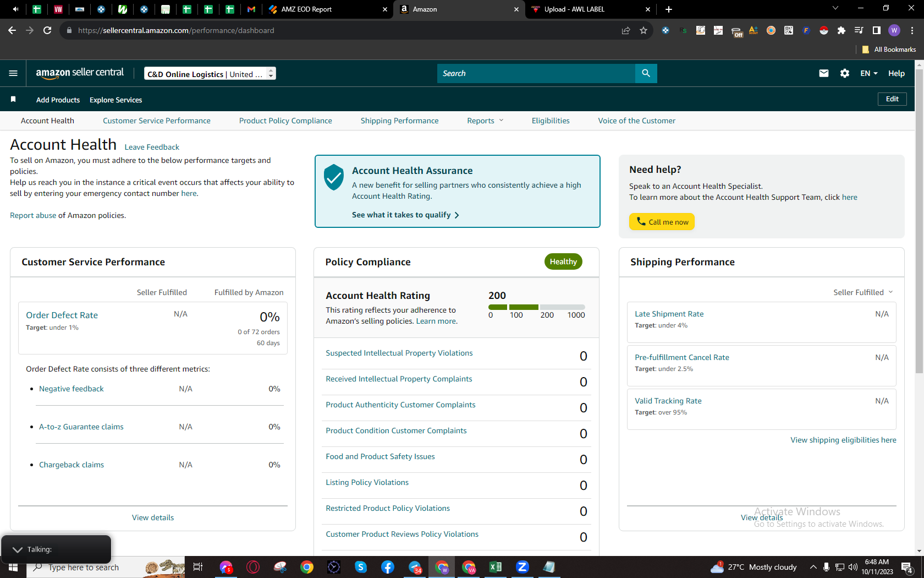The height and width of the screenshot is (578, 924).
Task: Open the Windows Start menu
Action: pos(13,567)
